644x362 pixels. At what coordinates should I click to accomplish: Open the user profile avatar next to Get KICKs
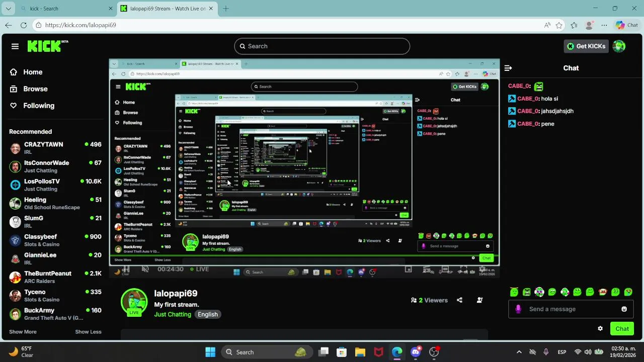[x=619, y=46]
